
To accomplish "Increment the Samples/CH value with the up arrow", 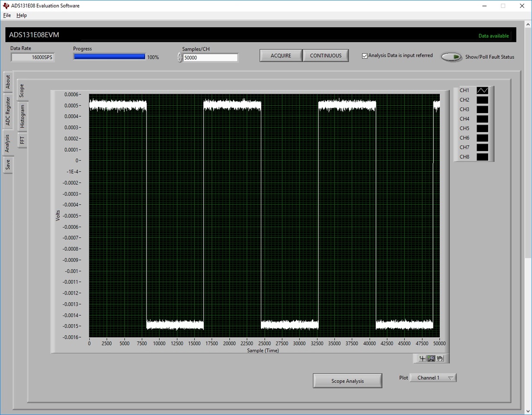I will (x=180, y=55).
